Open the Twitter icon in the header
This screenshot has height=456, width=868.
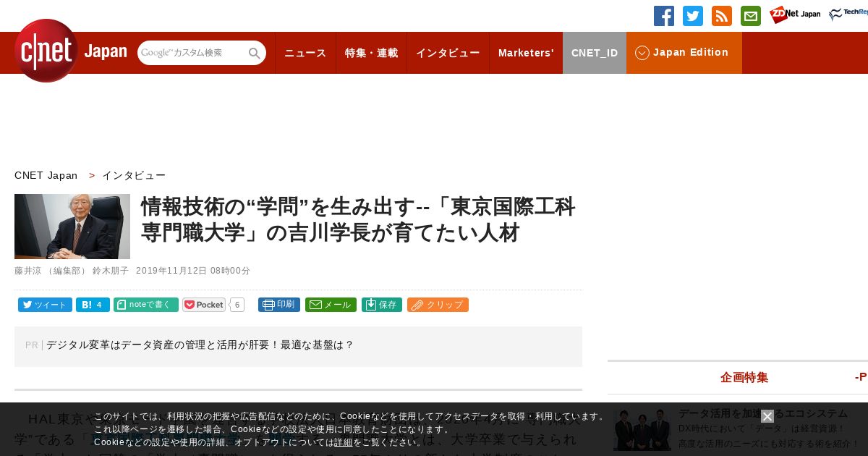[693, 16]
